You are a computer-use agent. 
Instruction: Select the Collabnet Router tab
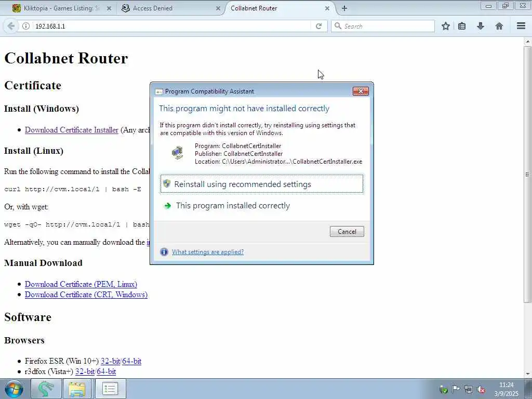279,8
